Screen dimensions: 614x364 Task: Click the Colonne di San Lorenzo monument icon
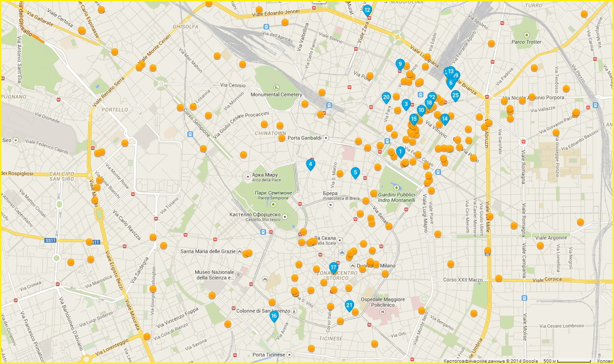(x=294, y=311)
